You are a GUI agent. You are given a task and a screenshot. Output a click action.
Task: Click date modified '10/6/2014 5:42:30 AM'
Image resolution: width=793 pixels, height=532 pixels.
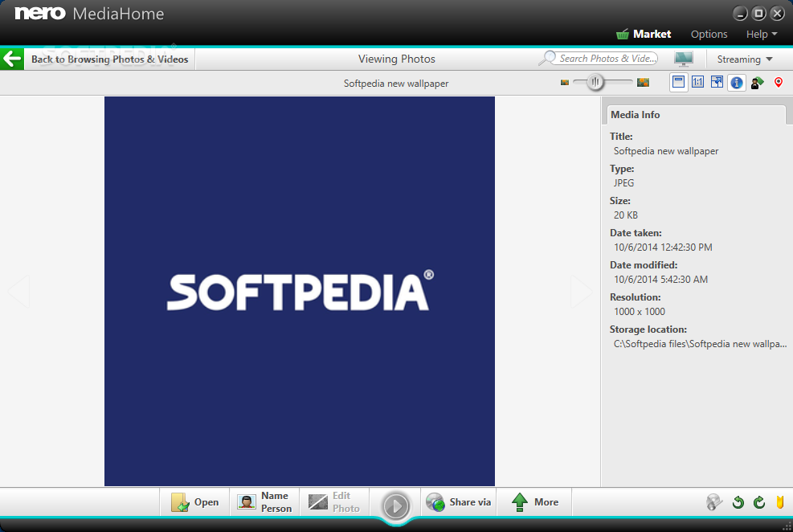tap(660, 279)
